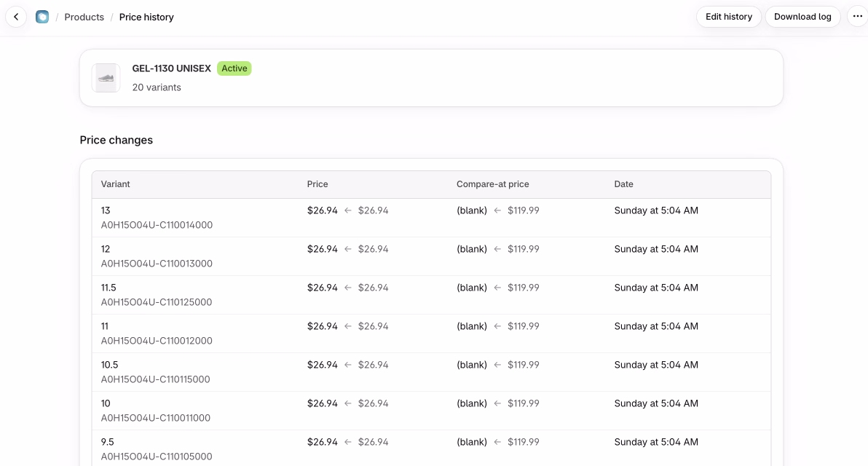Click compare-at $119.99 in variant 13 row

coord(523,210)
